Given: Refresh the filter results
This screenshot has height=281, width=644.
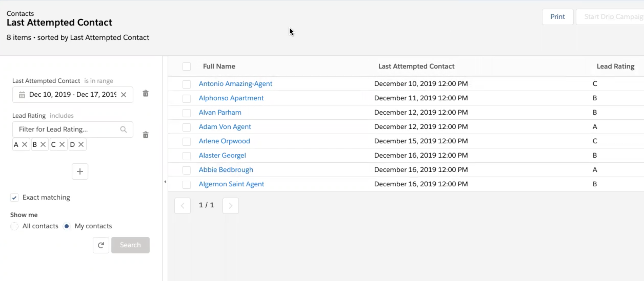Looking at the screenshot, I should pyautogui.click(x=101, y=245).
